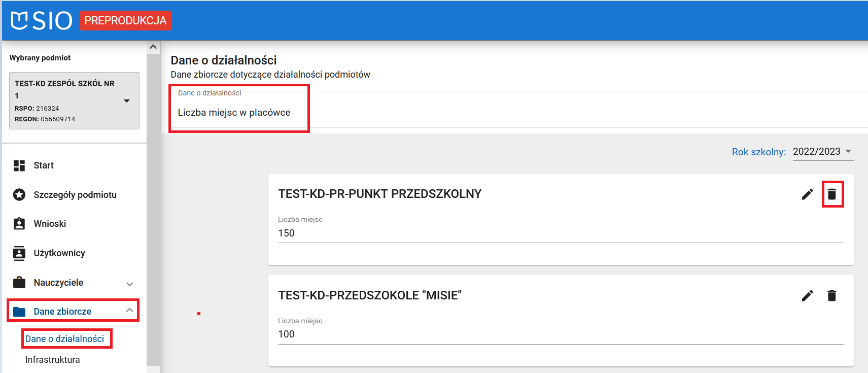Viewport: 868px width, 373px height.
Task: Click the Wnioski clipboard icon
Action: [19, 224]
